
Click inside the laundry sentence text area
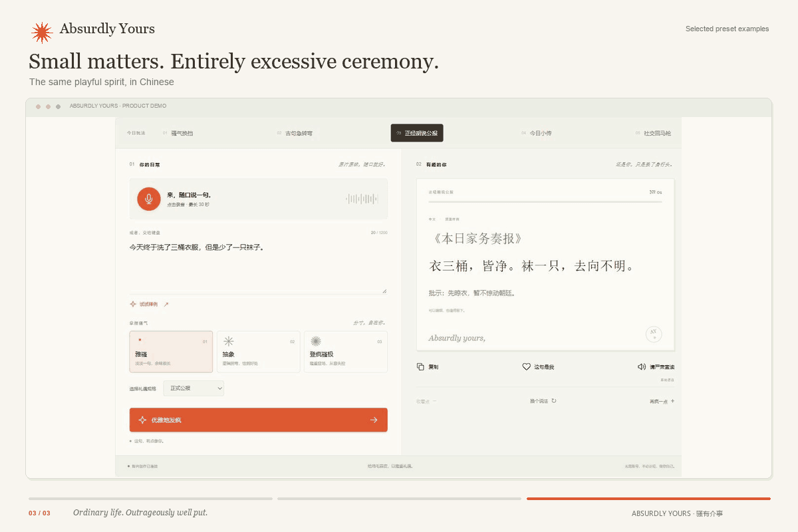(259, 266)
